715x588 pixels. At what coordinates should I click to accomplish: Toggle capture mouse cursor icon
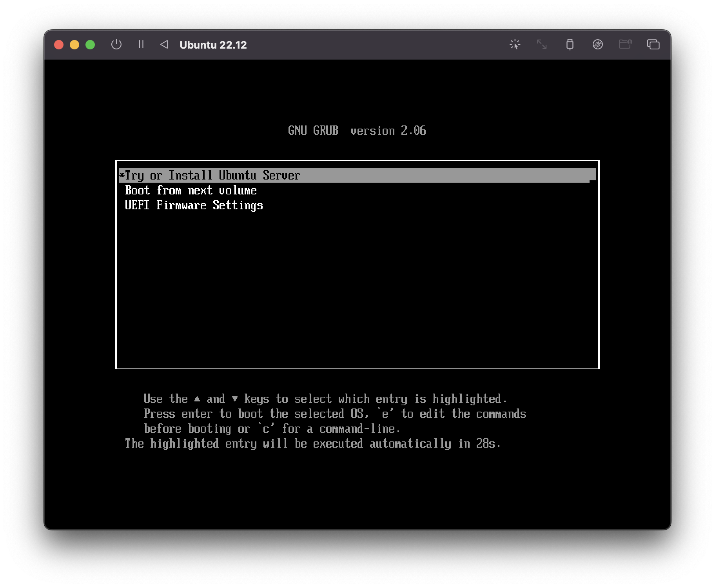click(515, 44)
